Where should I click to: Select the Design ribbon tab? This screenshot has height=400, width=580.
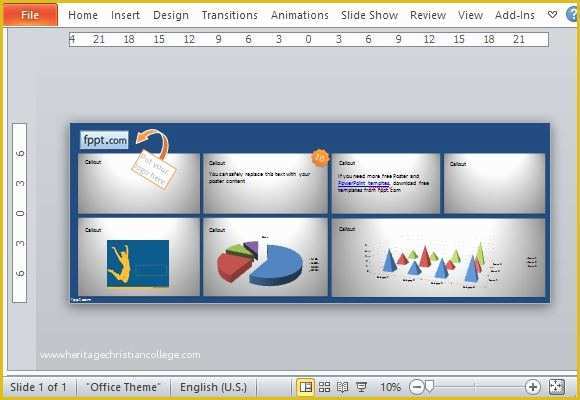pyautogui.click(x=171, y=15)
